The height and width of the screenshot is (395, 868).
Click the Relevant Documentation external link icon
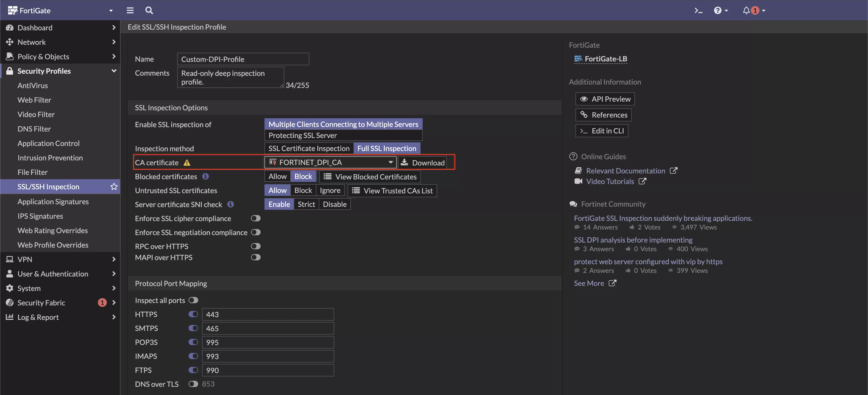[x=674, y=171]
